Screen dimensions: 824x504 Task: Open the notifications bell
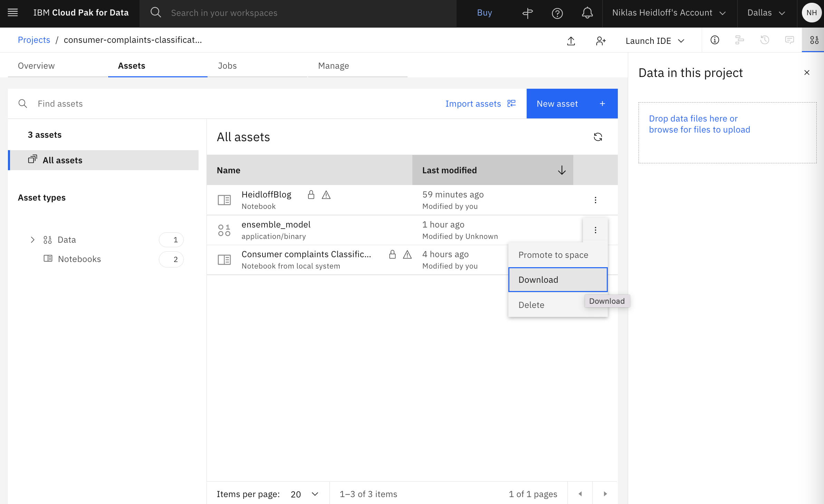tap(587, 13)
